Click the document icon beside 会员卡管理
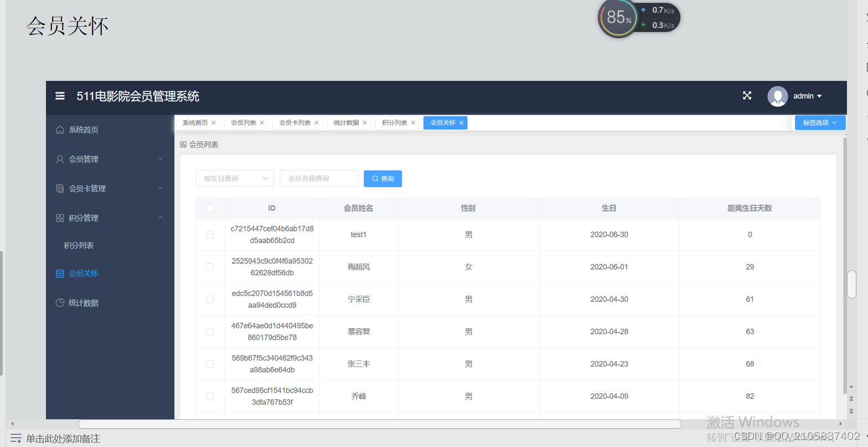The height and width of the screenshot is (447, 868). (x=60, y=188)
